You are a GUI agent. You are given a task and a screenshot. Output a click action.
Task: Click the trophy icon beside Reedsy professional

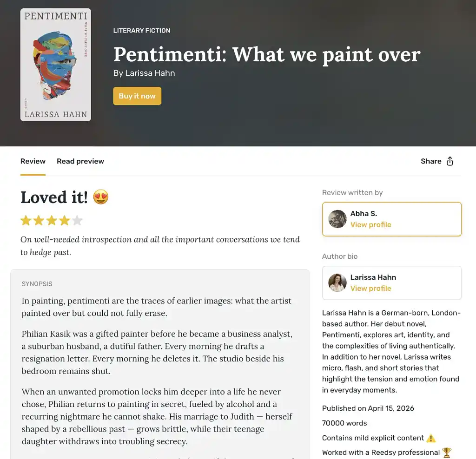coord(447,452)
